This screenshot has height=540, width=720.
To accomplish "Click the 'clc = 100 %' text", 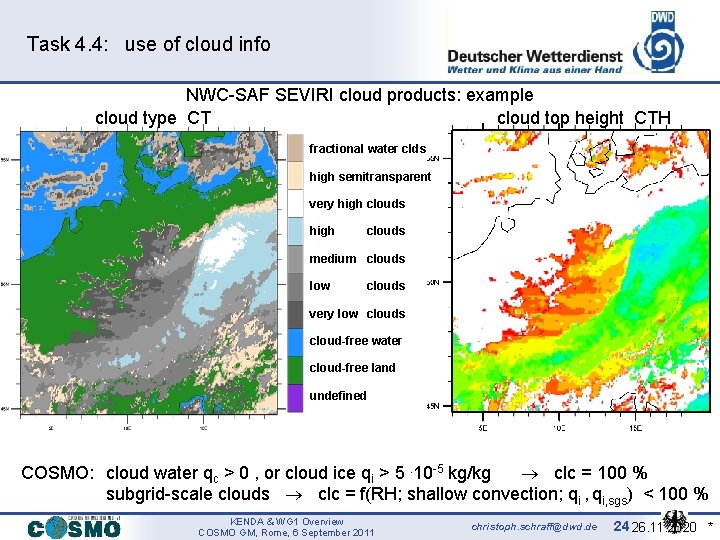I will point(601,472).
